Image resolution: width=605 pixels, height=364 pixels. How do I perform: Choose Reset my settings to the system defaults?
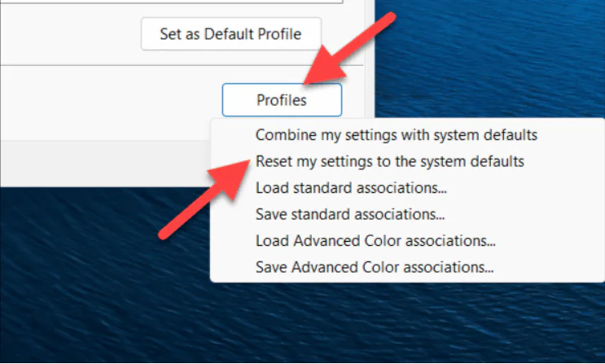point(389,161)
